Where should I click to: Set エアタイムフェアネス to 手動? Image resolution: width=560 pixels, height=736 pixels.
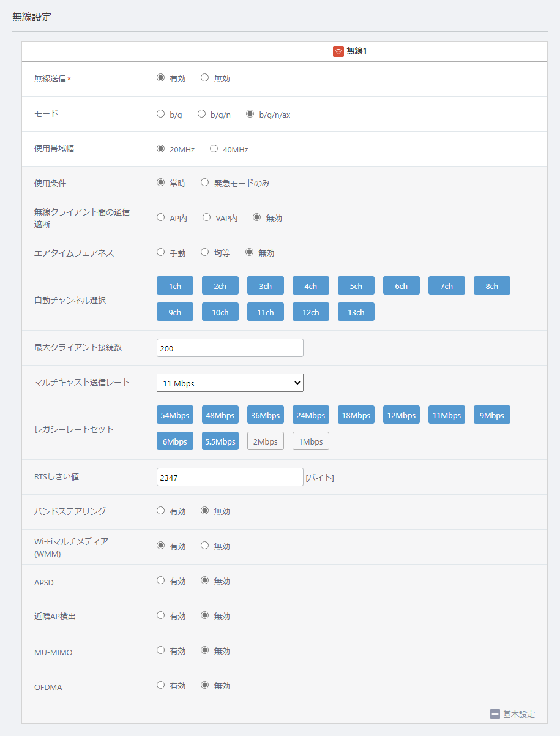pyautogui.click(x=161, y=252)
